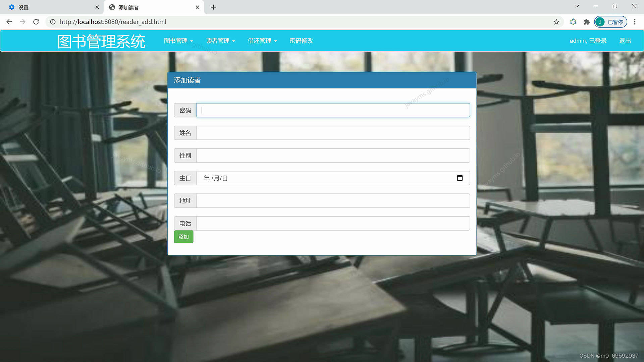Select the 密码修改 menu item
The width and height of the screenshot is (644, 362).
click(301, 41)
